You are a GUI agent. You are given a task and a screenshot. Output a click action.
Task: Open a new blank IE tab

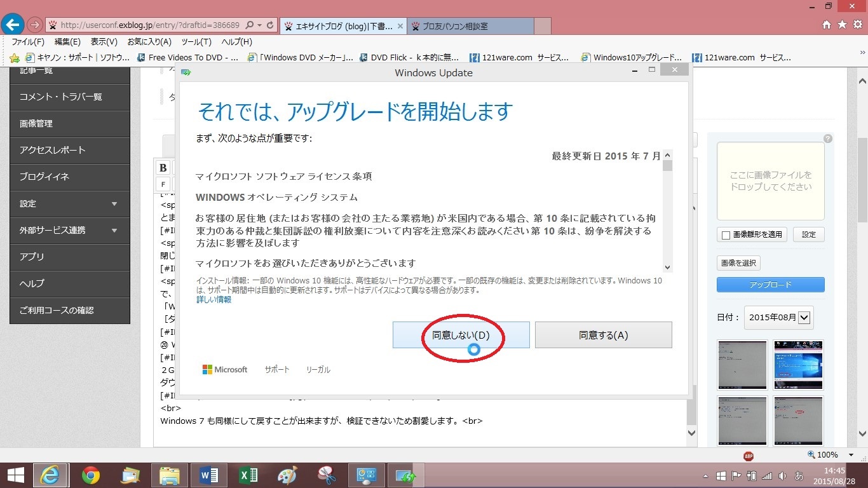coord(543,26)
